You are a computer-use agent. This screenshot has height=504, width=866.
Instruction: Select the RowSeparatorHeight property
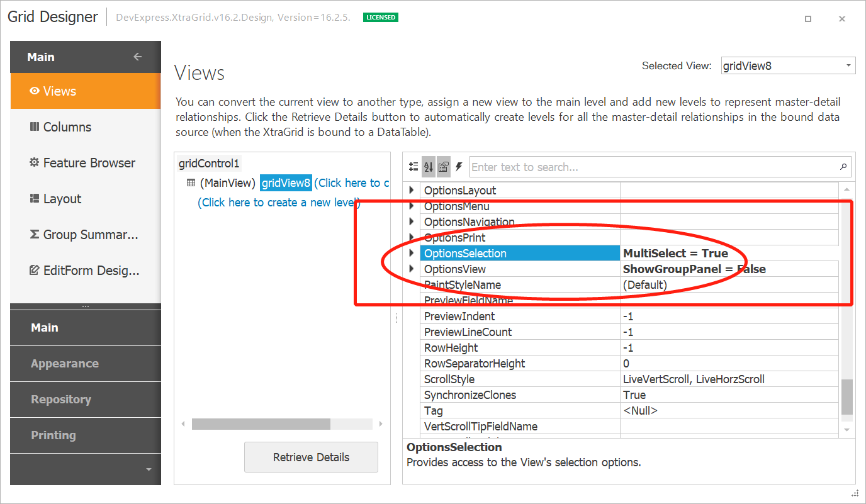coord(475,363)
